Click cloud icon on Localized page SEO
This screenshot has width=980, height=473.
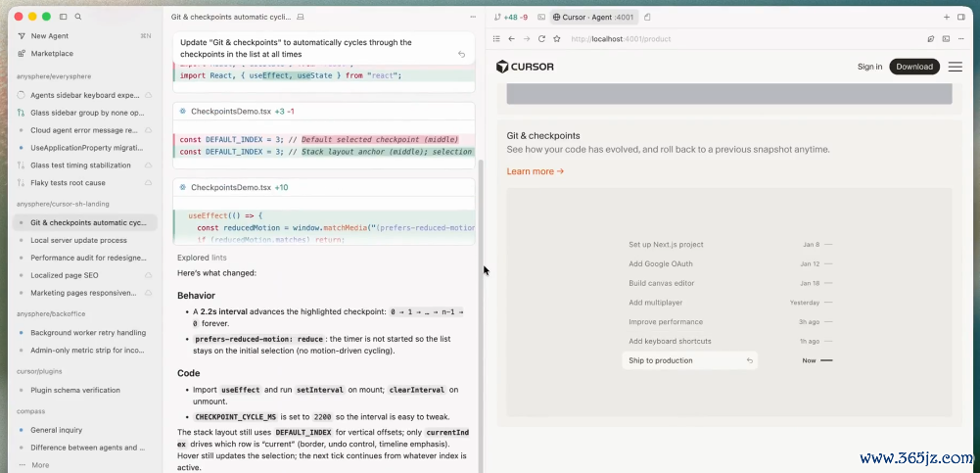(x=148, y=275)
